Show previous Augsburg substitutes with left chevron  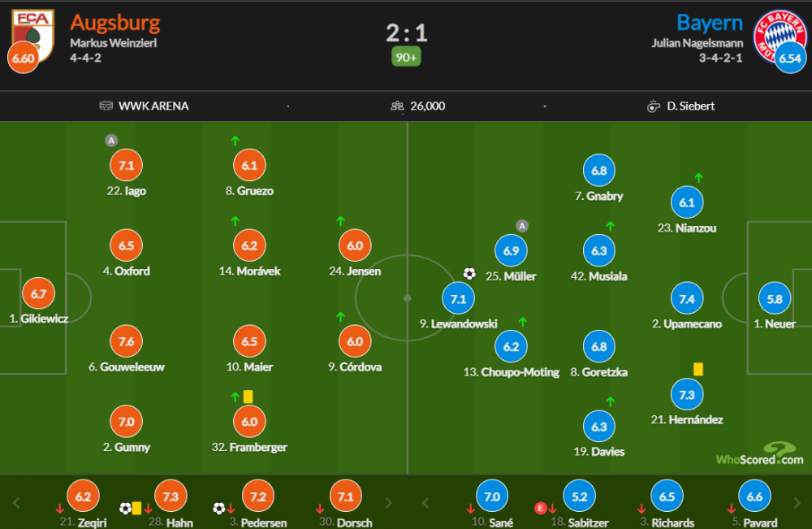click(x=16, y=502)
